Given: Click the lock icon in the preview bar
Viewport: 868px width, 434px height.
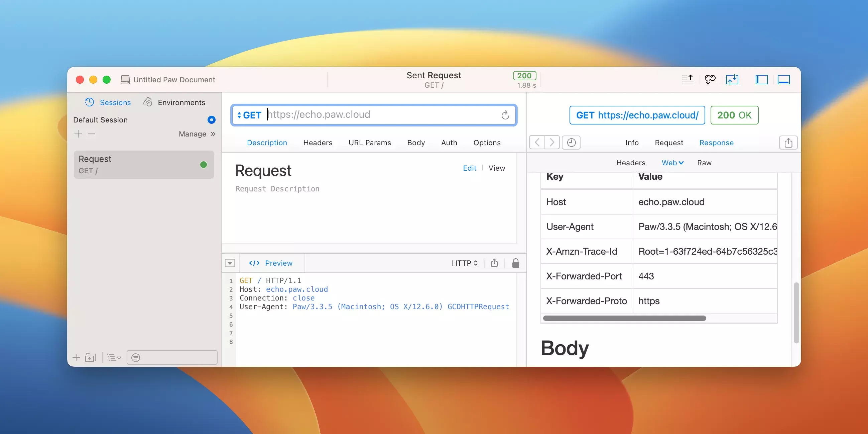Looking at the screenshot, I should [515, 263].
